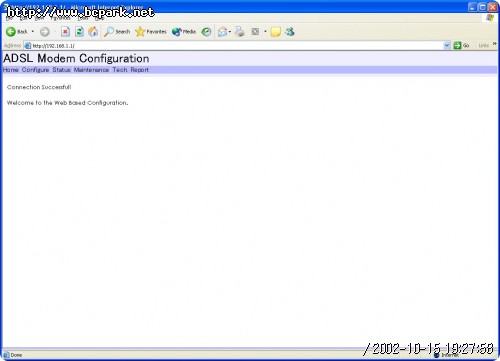Click the Go button

coord(462,45)
